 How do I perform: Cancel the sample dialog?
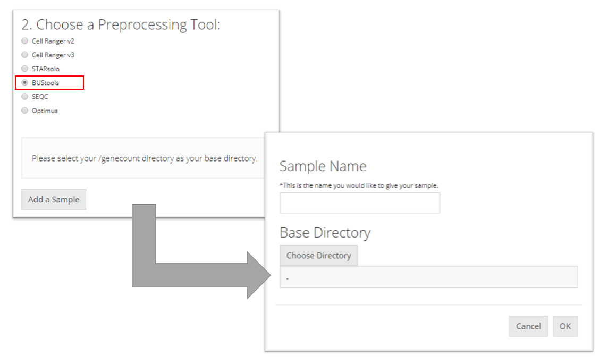click(x=528, y=326)
